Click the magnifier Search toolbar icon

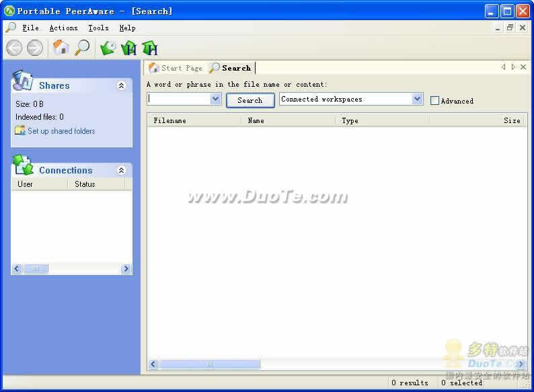click(x=82, y=47)
